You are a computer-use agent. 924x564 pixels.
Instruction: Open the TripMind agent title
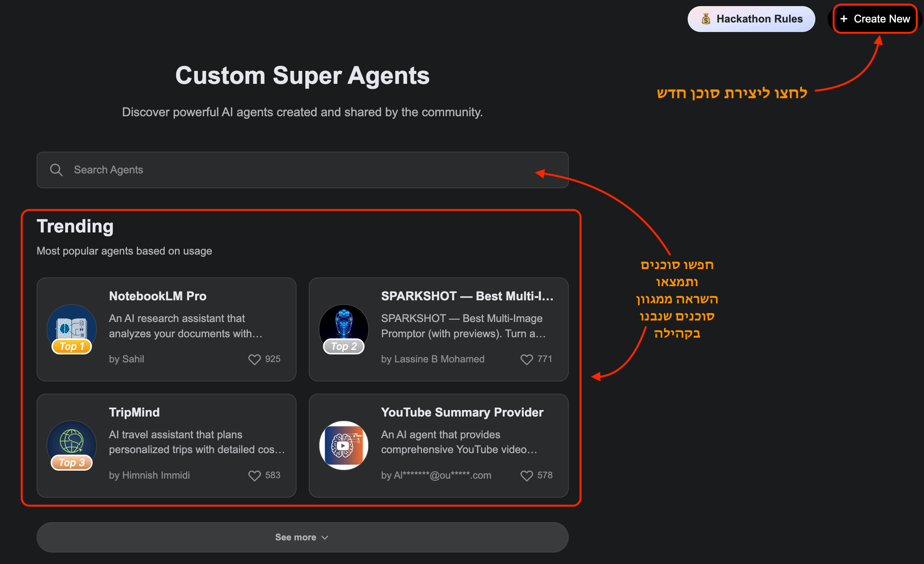pos(134,412)
